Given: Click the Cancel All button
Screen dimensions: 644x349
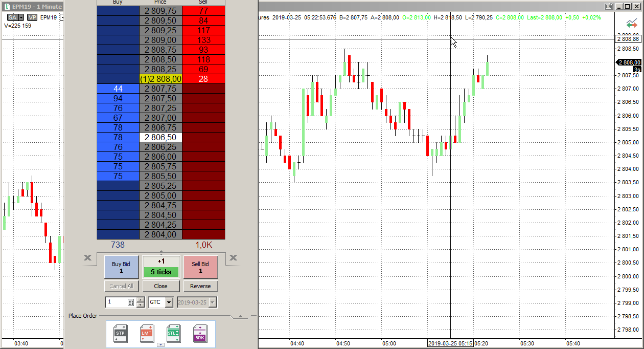Looking at the screenshot, I should tap(121, 286).
